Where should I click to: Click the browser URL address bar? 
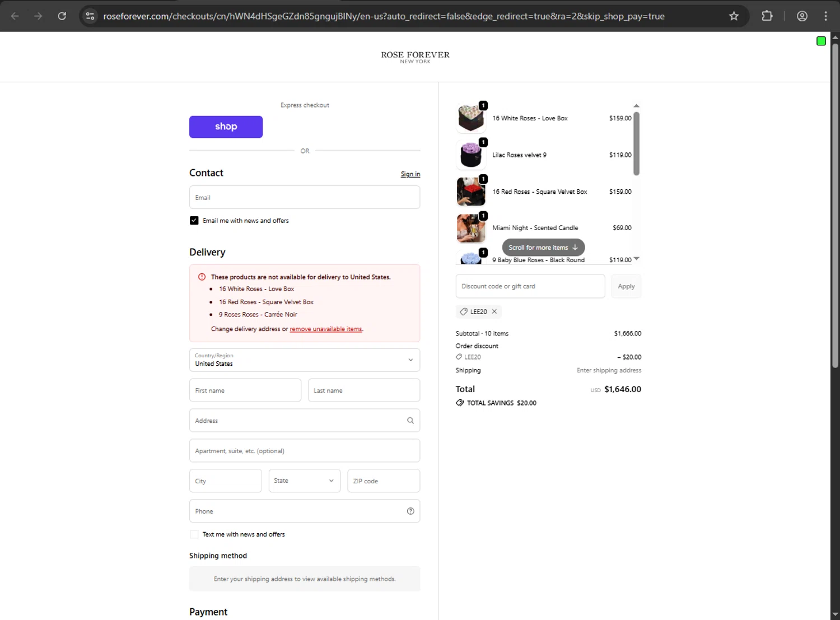click(x=384, y=16)
